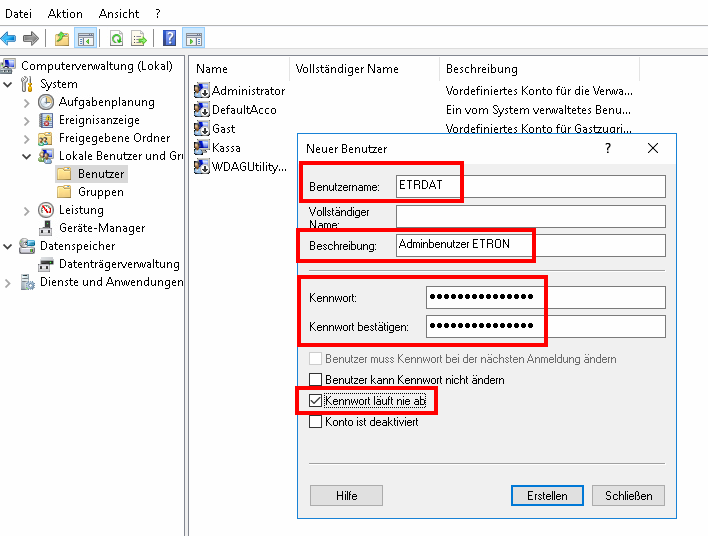
Task: Open the blue Help toolbar icon
Action: (169, 39)
